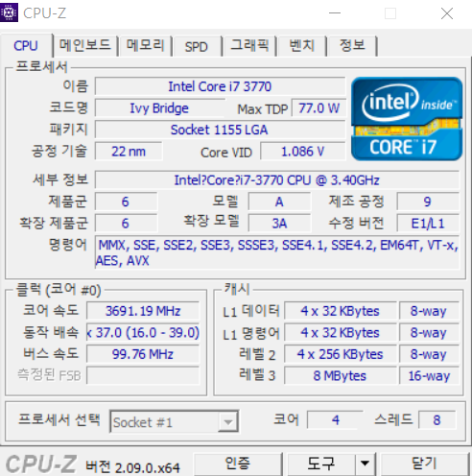Minimize the CPU-Z window
The width and height of the screenshot is (472, 476).
tap(335, 13)
